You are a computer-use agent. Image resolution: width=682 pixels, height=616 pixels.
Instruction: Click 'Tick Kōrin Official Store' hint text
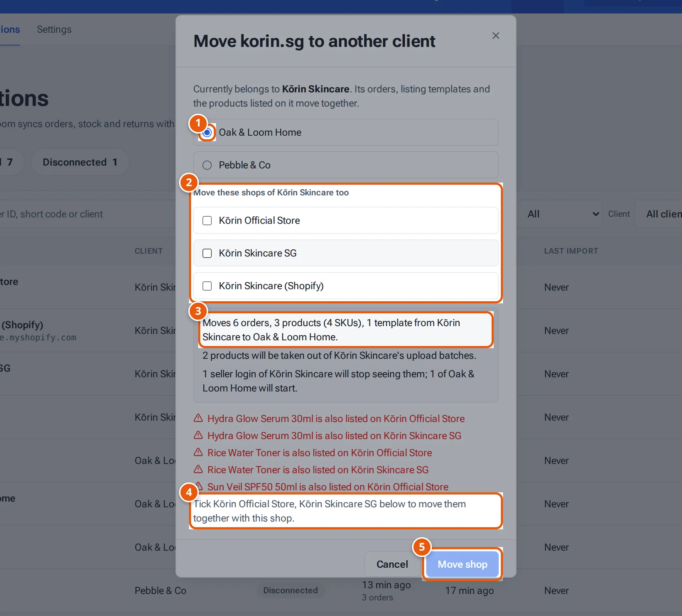click(329, 511)
